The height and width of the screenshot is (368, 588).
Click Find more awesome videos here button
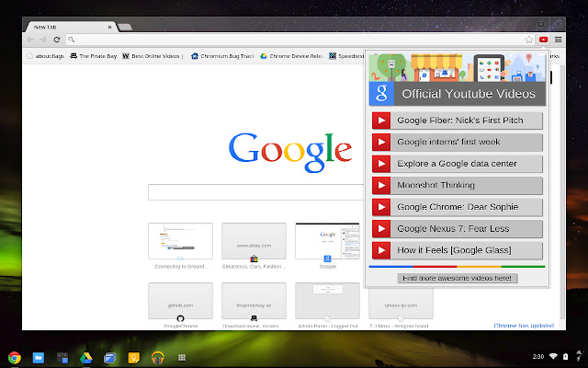click(x=458, y=278)
